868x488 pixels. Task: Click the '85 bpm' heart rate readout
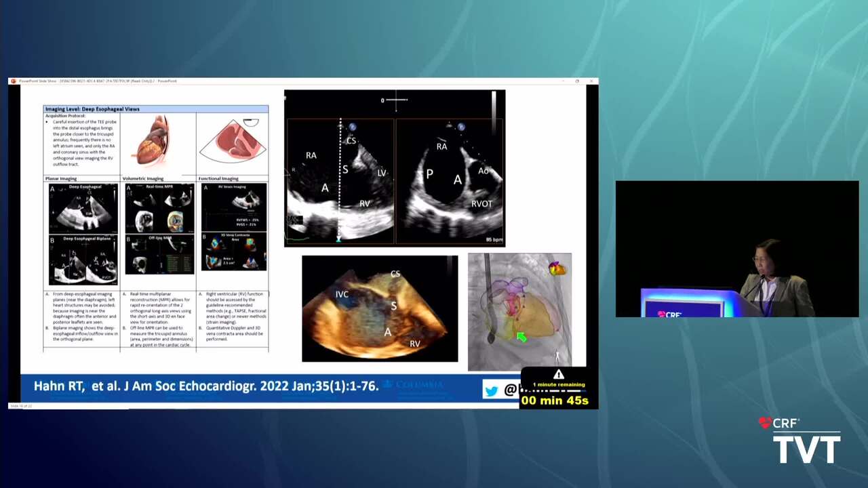click(494, 240)
